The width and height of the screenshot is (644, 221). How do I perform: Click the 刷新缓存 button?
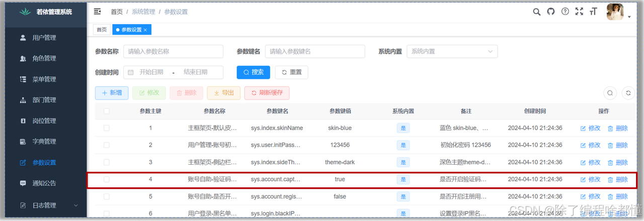coord(267,93)
